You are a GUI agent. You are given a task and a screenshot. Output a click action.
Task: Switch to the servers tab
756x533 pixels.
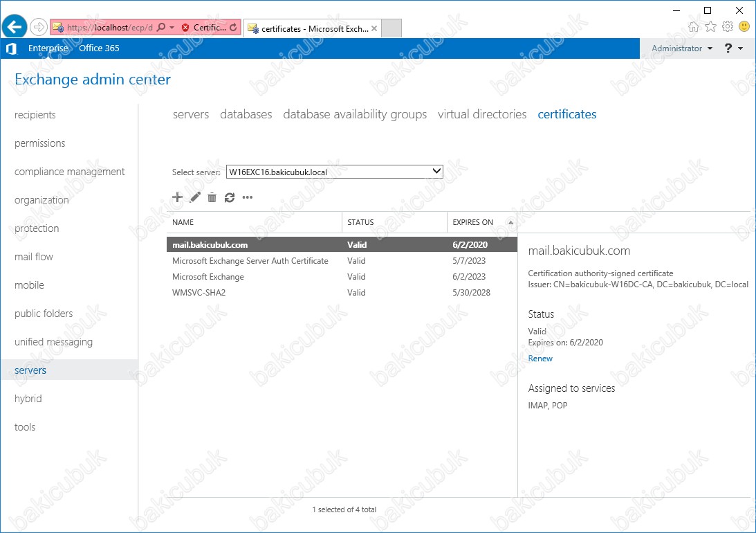pyautogui.click(x=191, y=114)
